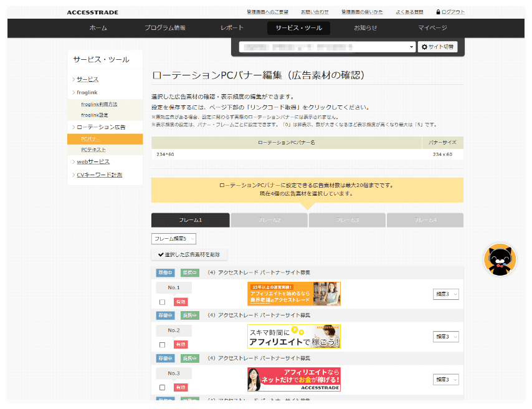Click the 稼働中 badge above No.3
Screen dimensions: 532x409
click(x=165, y=358)
